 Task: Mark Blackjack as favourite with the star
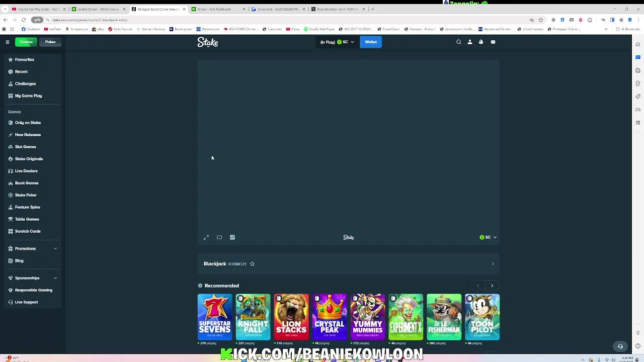(x=252, y=264)
